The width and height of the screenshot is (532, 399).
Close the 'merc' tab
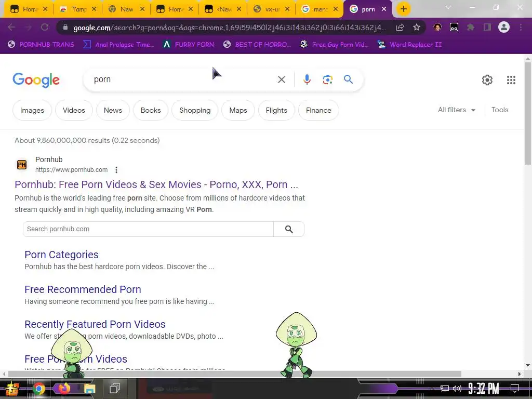336,9
